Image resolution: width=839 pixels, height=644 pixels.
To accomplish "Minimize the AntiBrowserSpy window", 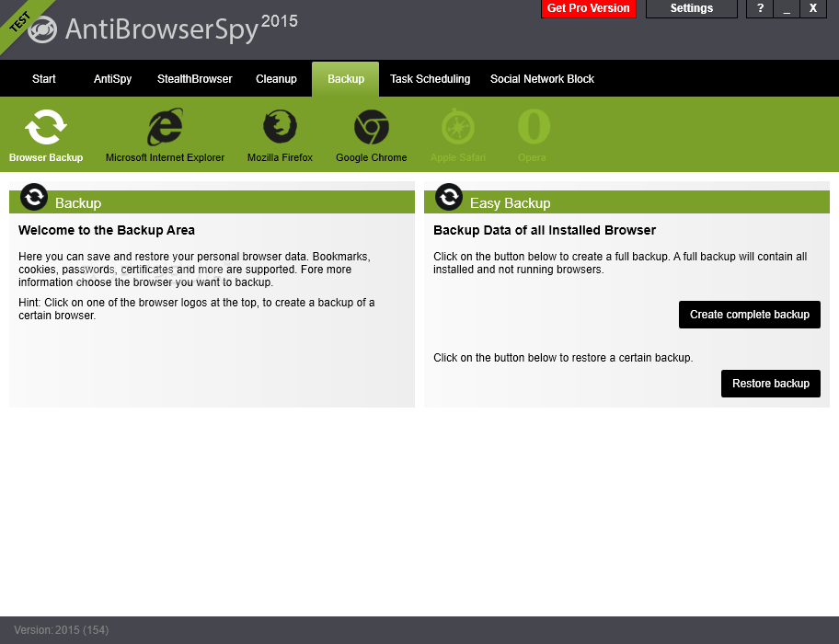I will tap(787, 8).
